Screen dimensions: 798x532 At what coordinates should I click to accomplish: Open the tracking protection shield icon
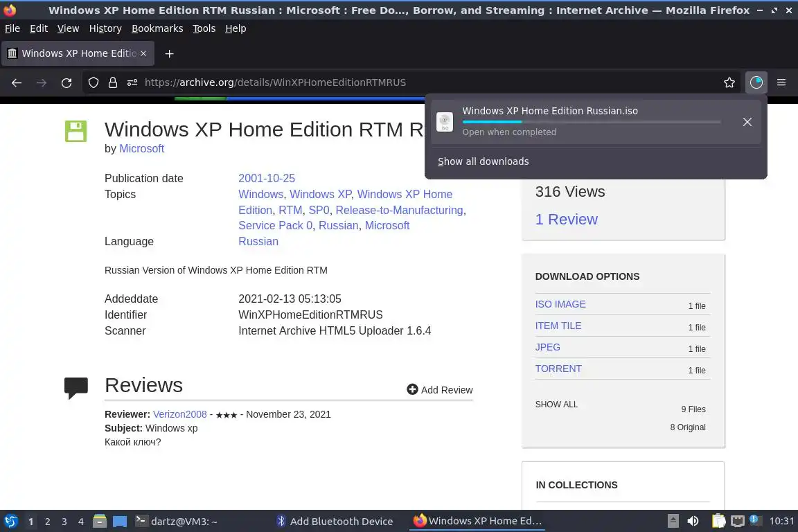click(93, 82)
